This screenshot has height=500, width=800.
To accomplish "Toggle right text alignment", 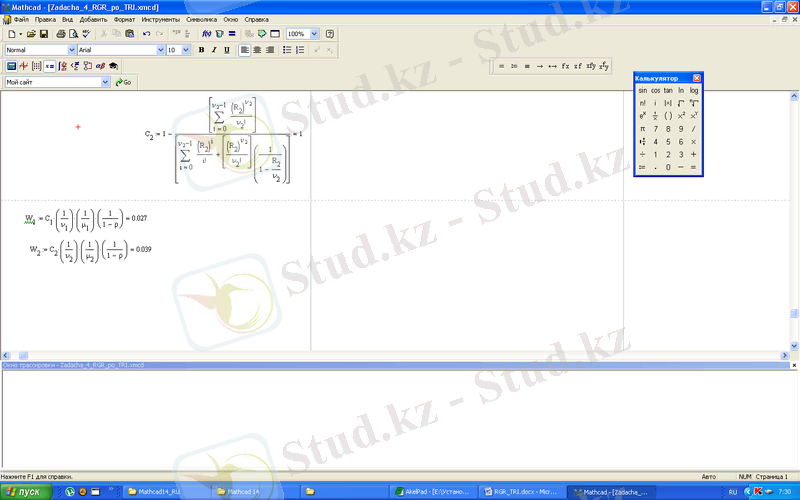I will [x=270, y=50].
